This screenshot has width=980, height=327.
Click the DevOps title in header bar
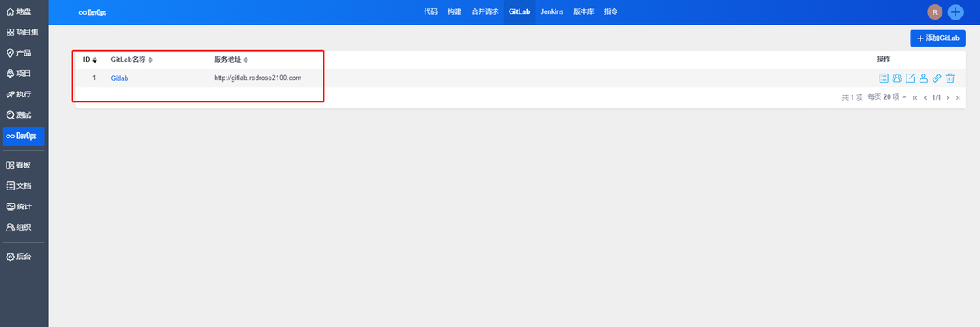click(91, 12)
